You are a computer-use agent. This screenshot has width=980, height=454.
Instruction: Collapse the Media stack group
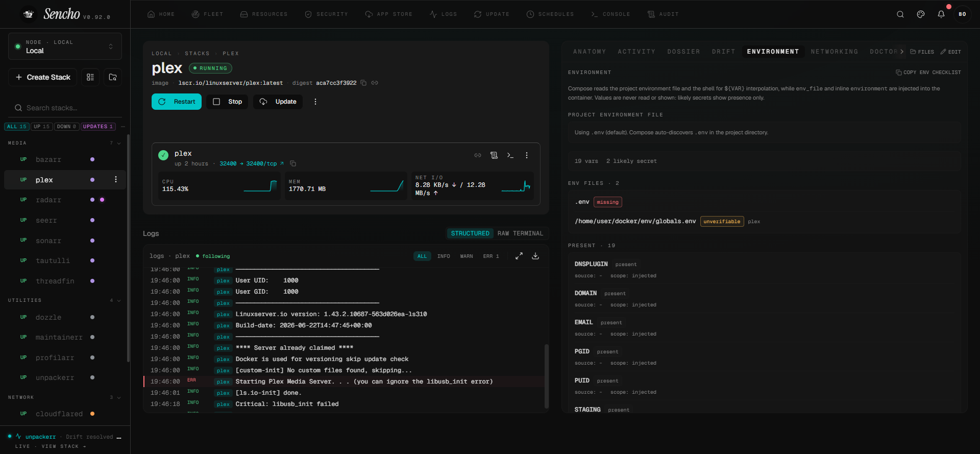[118, 143]
